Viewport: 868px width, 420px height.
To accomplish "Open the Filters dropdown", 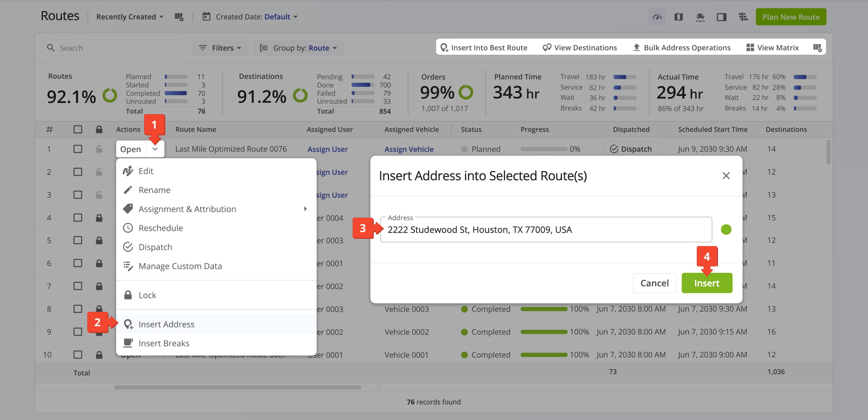I will (220, 48).
